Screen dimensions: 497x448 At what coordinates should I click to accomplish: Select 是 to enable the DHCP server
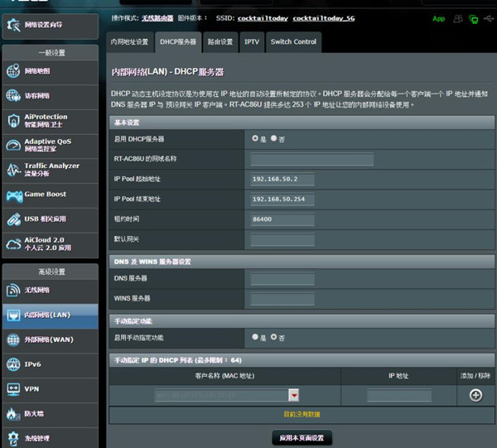click(x=255, y=138)
